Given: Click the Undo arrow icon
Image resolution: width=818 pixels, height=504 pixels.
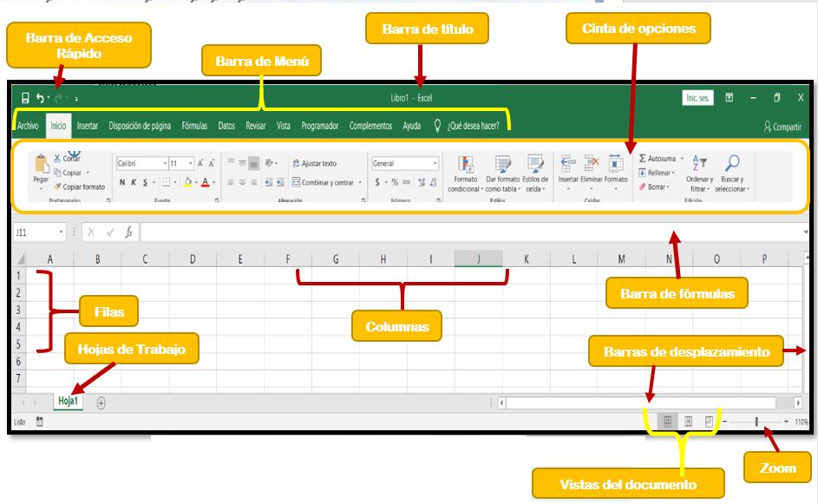Looking at the screenshot, I should 40,98.
